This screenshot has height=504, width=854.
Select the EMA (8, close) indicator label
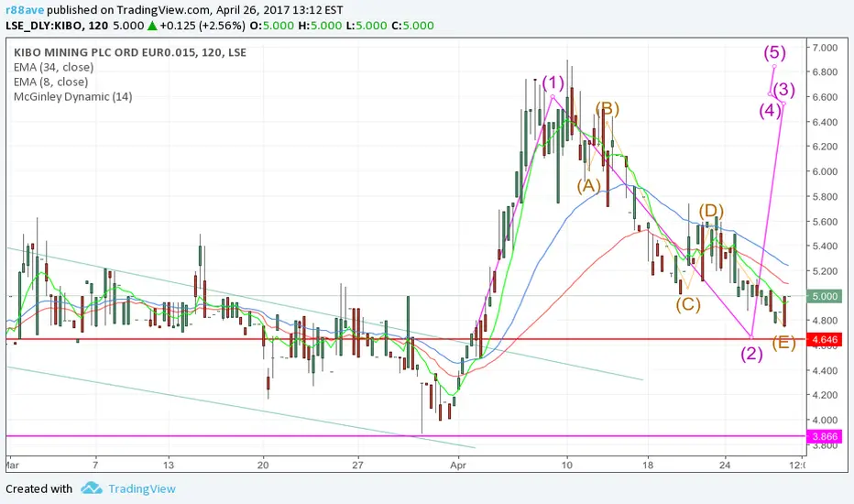click(x=50, y=82)
